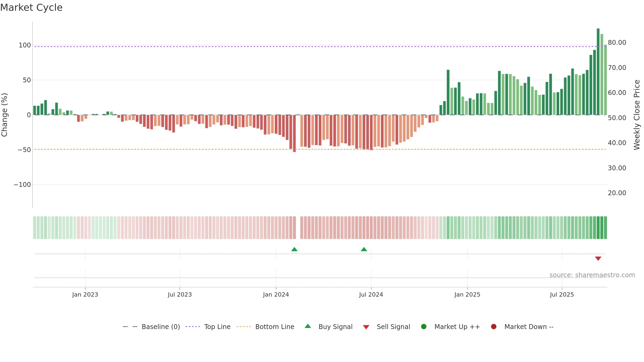The height and width of the screenshot is (362, 644).
Task: Click the Jul 2025 axis label
Action: 562,295
